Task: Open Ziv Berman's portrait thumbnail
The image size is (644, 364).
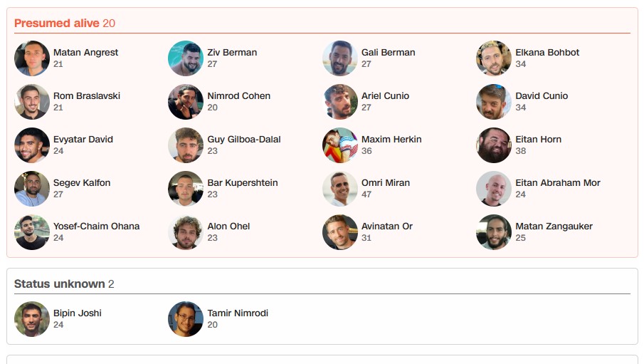Action: pyautogui.click(x=186, y=58)
